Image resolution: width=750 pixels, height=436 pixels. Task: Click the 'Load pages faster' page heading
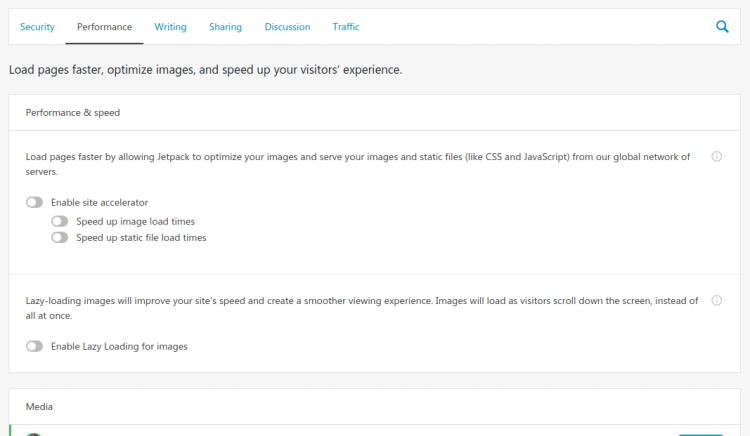(206, 70)
